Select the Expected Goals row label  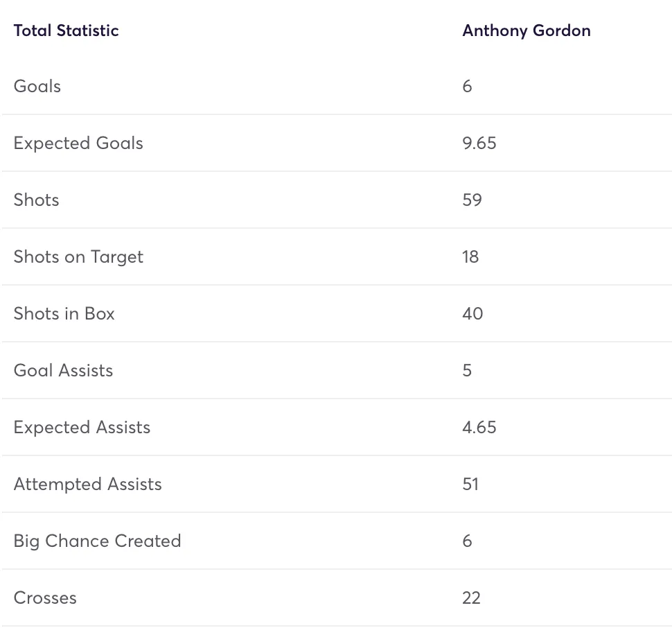78,143
